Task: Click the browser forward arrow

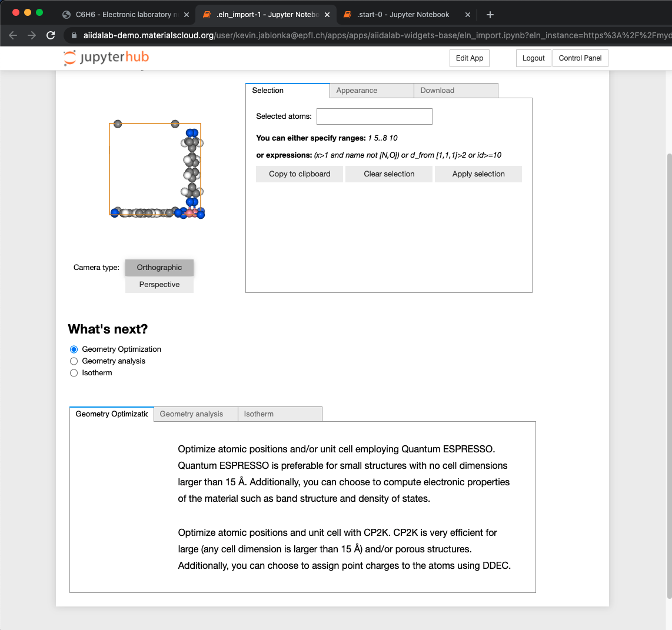Action: (32, 35)
